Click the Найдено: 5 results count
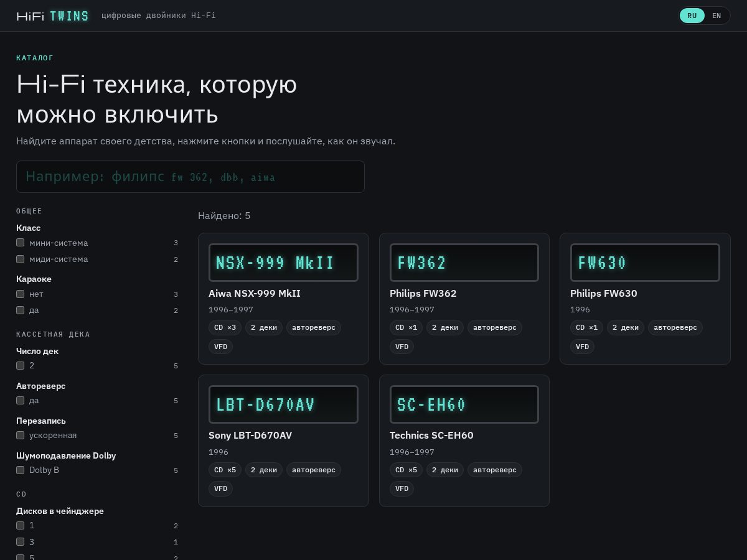Image resolution: width=747 pixels, height=560 pixels. click(x=224, y=215)
